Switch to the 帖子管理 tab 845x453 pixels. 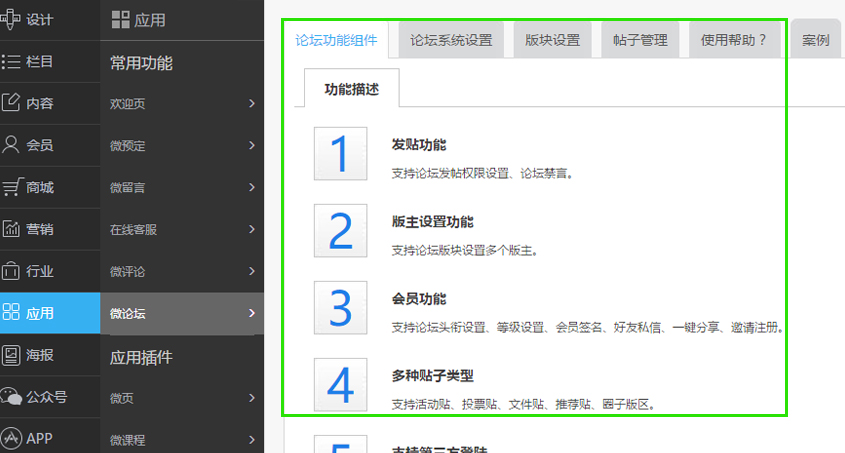[x=640, y=41]
